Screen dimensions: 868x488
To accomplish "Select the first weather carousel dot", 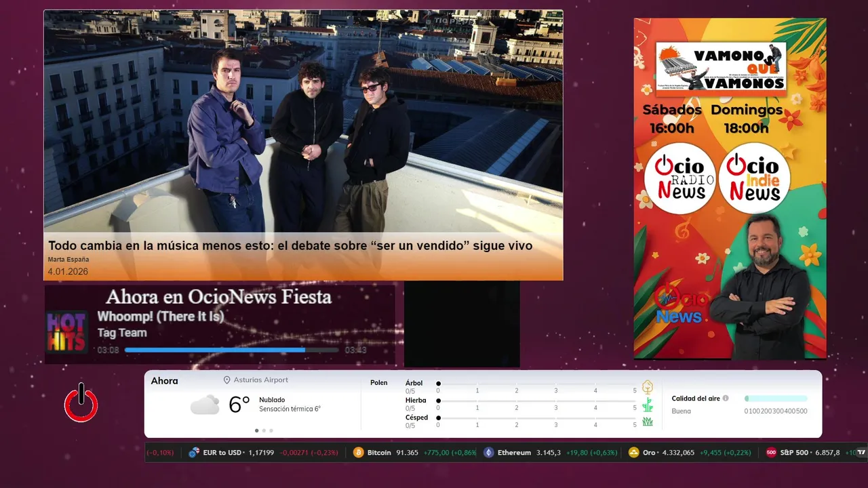I will pos(256,430).
